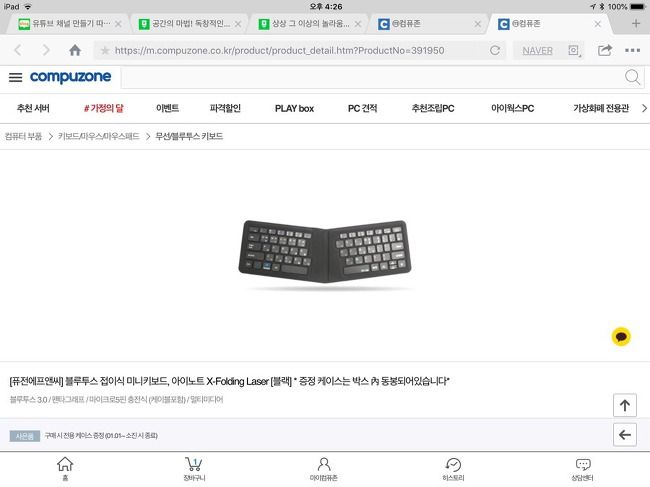Open browser more options (three dots)
The image size is (650, 487).
click(x=632, y=50)
